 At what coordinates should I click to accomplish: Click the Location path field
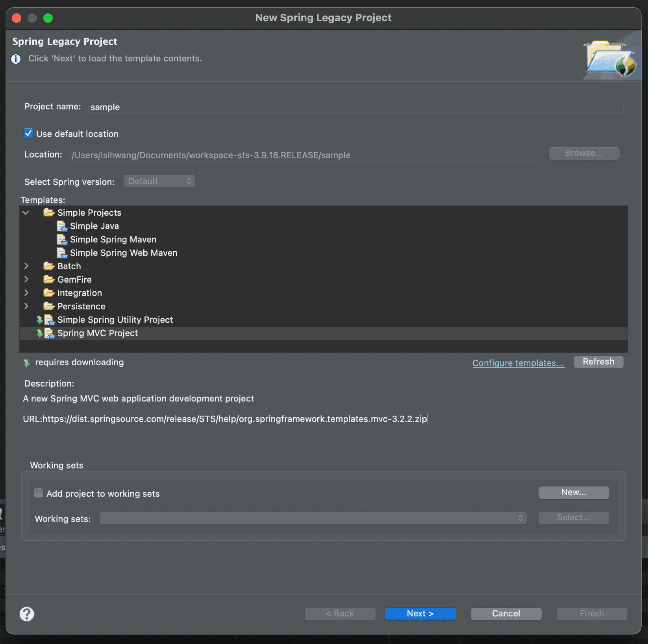tap(304, 155)
